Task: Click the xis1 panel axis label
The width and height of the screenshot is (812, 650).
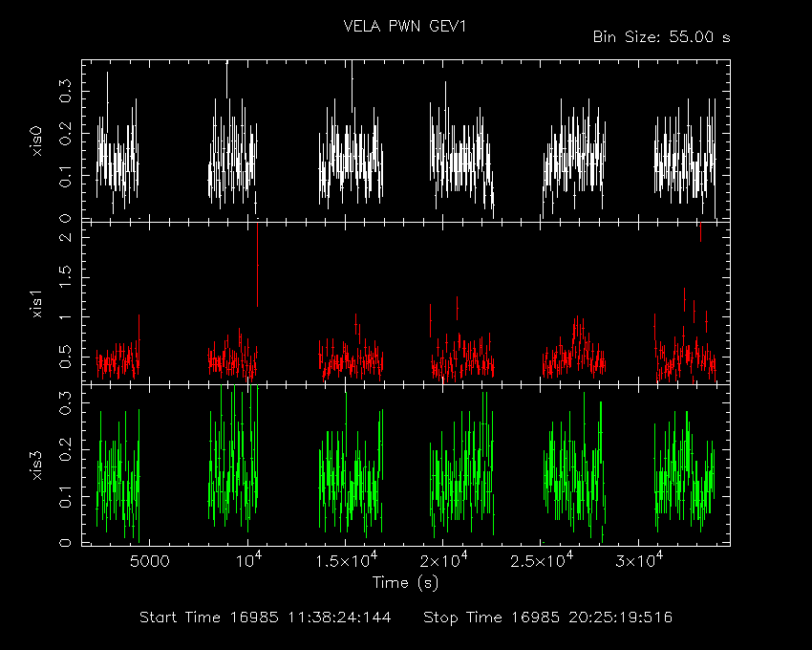Action: point(36,304)
